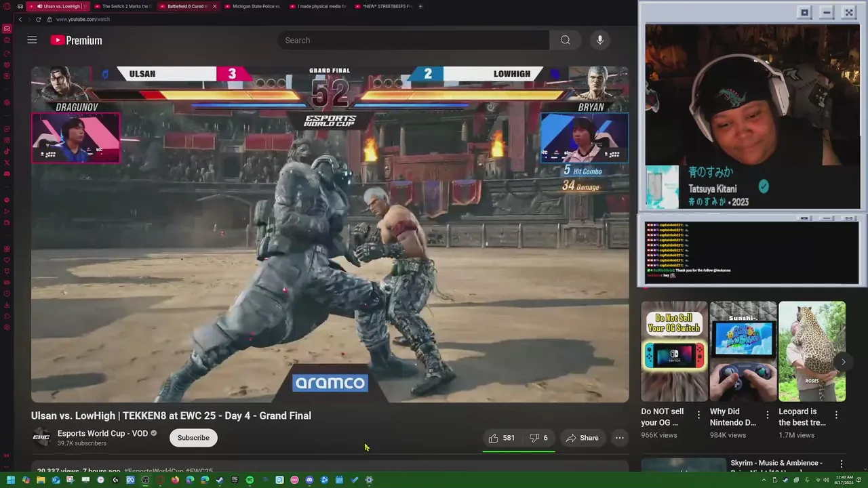Open Sunshine Nintendo video thumbnail
Image resolution: width=868 pixels, height=488 pixels.
point(743,352)
